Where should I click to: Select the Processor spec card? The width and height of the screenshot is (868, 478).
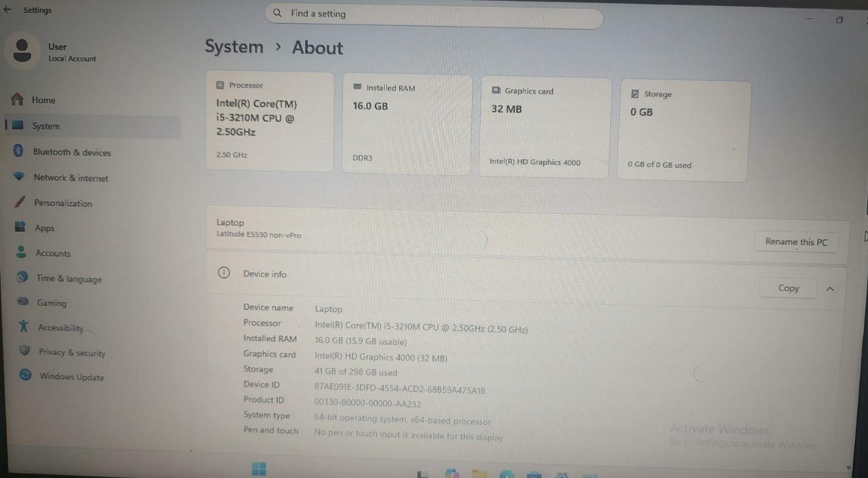270,121
